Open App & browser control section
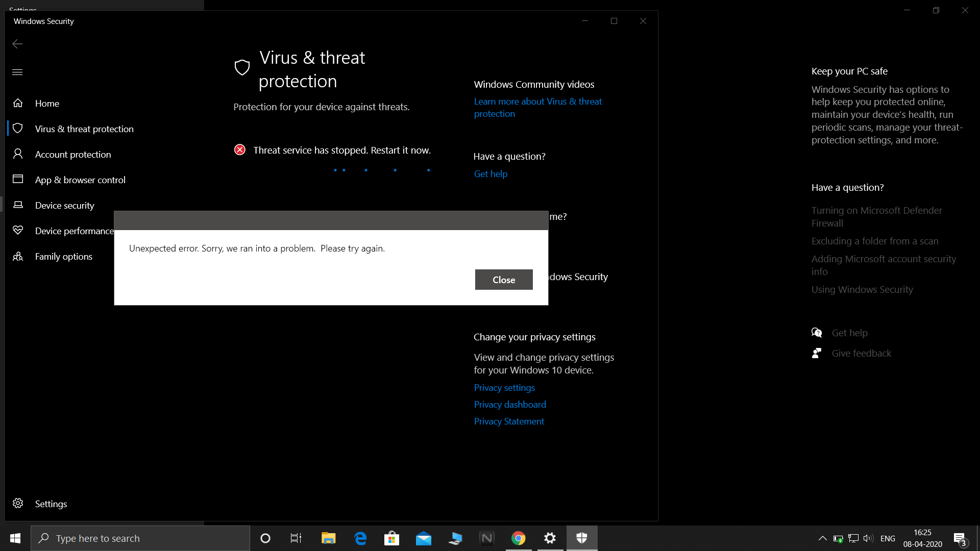Viewport: 980px width, 551px height. coord(80,180)
